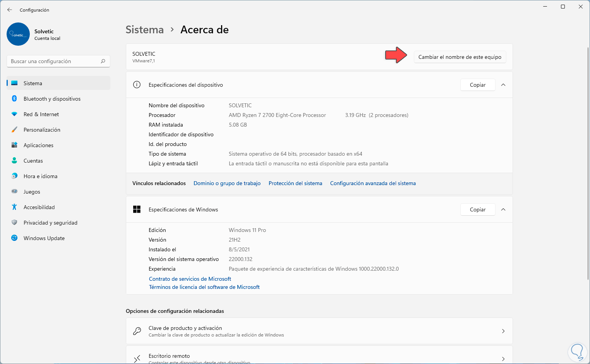The height and width of the screenshot is (364, 590).
Task: Click the info icon beside Especificaciones del dispositivo
Action: [x=137, y=85]
